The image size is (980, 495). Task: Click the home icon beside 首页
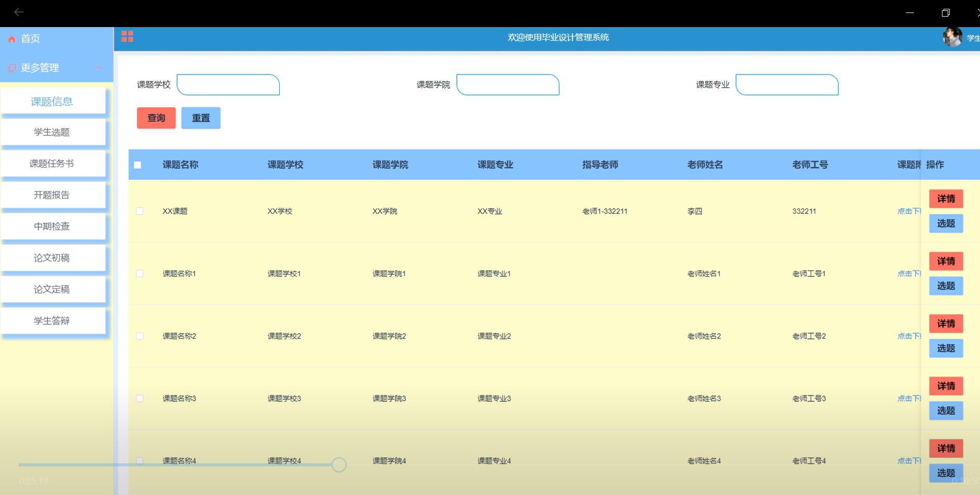point(11,39)
